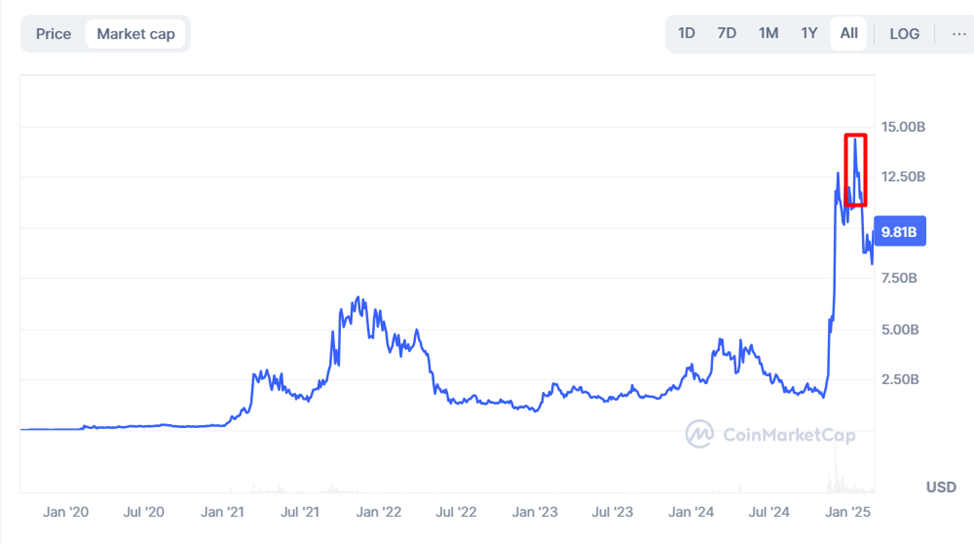Screen dimensions: 974x544
Task: Select the All time range
Action: click(849, 34)
